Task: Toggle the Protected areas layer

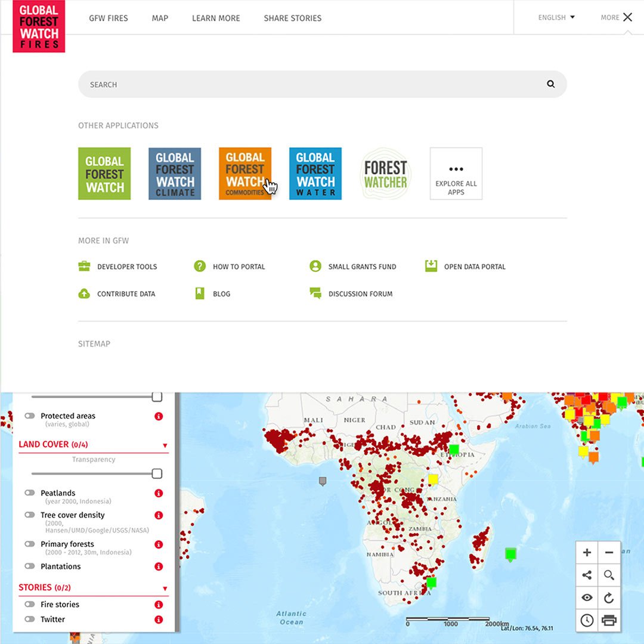Action: click(x=30, y=416)
